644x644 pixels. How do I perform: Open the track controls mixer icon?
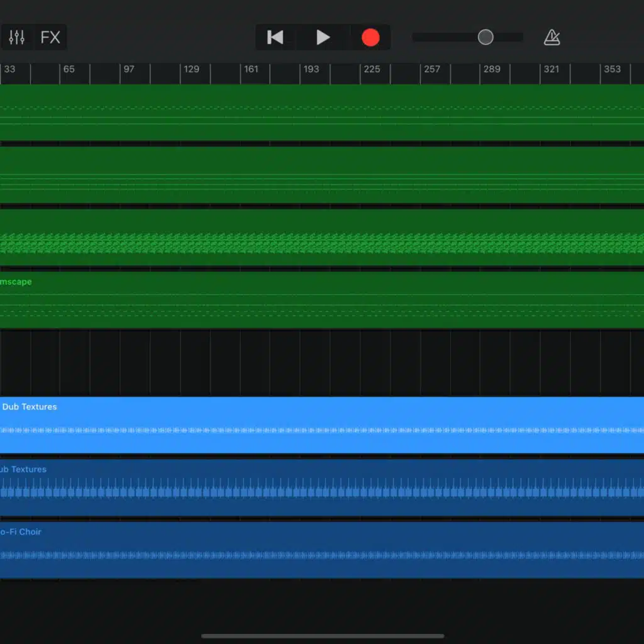pos(17,38)
